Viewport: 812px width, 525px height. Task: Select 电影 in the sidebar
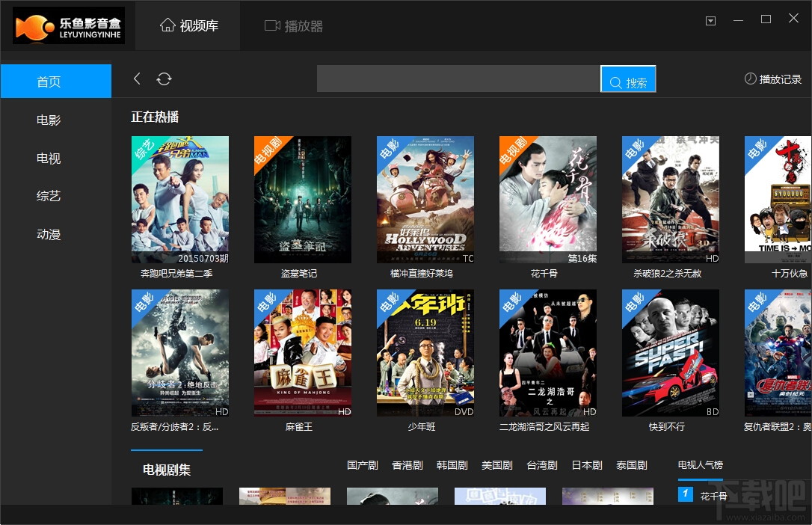(49, 120)
